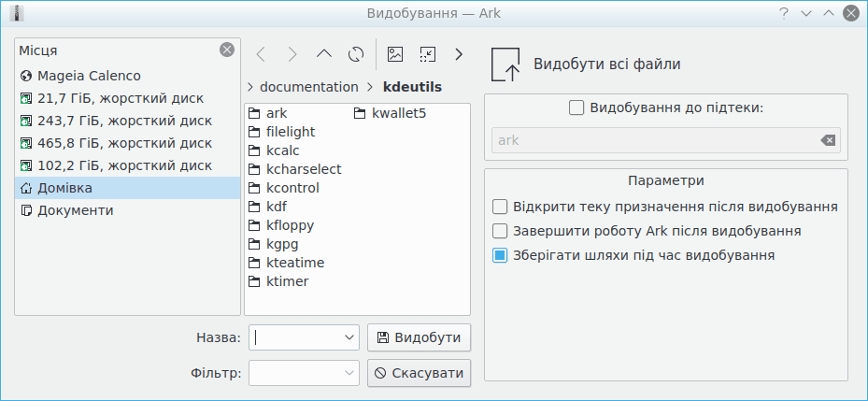Screen dimensions: 868x401
Task: Reload the current folder view
Action: point(356,54)
